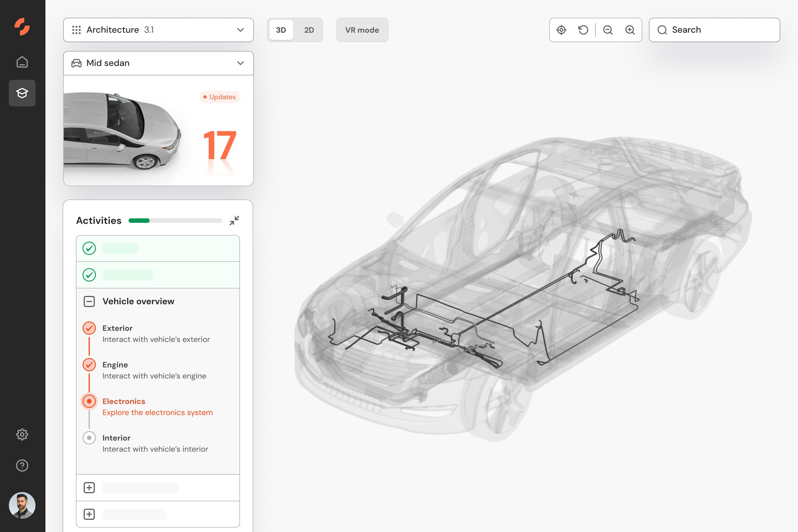The image size is (798, 532).
Task: Click second completed activity green checkmark
Action: coord(89,275)
